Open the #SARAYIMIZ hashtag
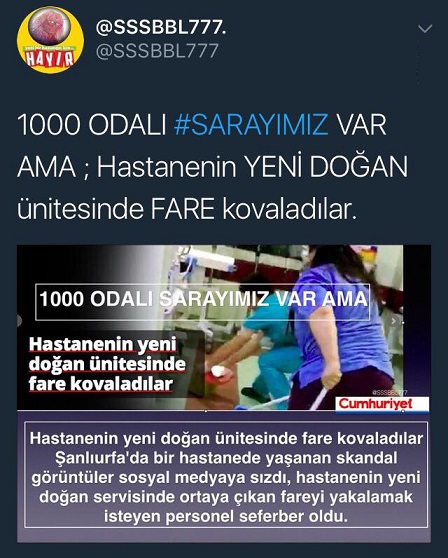Image resolution: width=448 pixels, height=558 pixels. tap(251, 125)
